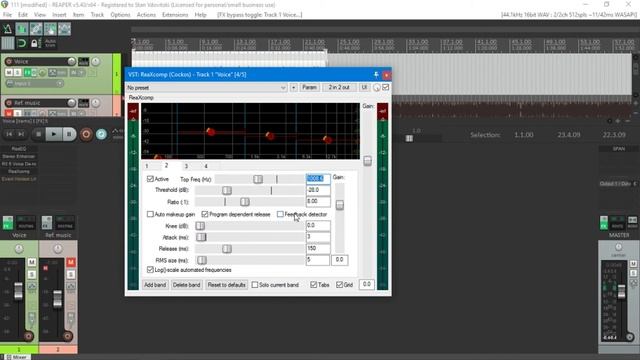Viewport: 640px width, 360px height.
Task: Toggle the plugin bypass checkbox in ReaXcomp header
Action: pos(386,88)
